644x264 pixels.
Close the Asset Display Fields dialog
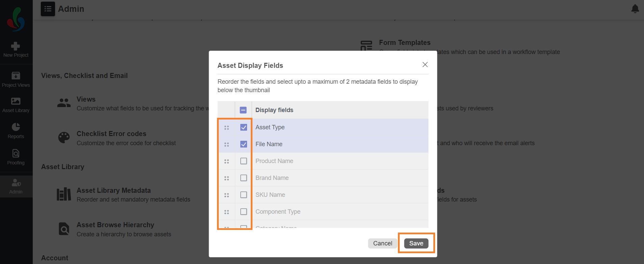[x=425, y=64]
